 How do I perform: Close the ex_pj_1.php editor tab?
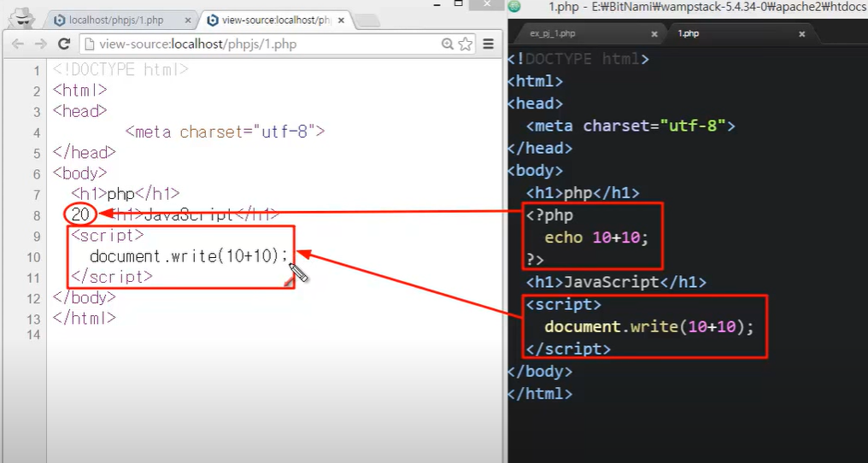tap(654, 34)
